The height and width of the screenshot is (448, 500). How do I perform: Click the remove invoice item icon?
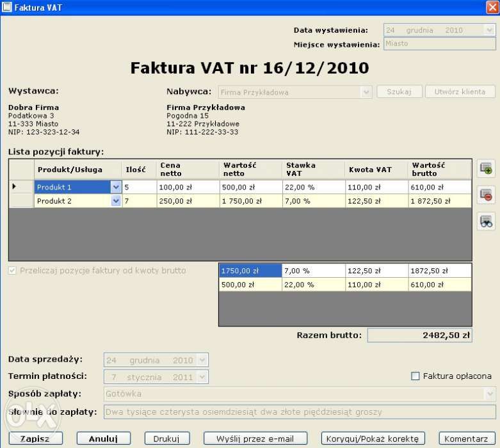tap(487, 195)
